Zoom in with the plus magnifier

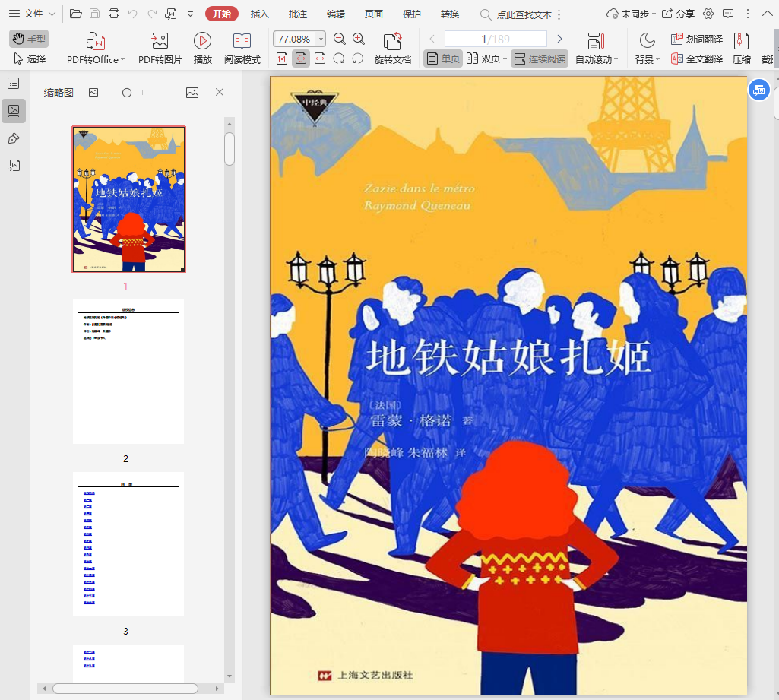coord(359,39)
